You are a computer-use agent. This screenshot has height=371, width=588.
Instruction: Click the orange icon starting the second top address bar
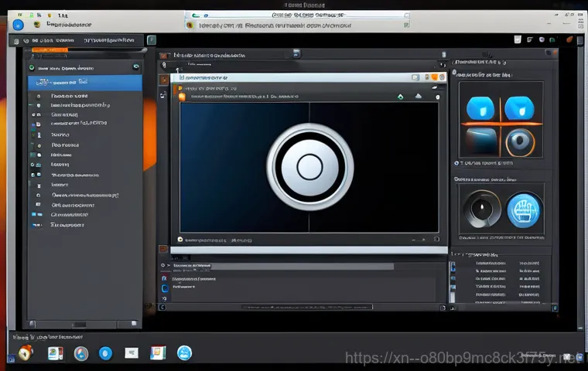190,25
